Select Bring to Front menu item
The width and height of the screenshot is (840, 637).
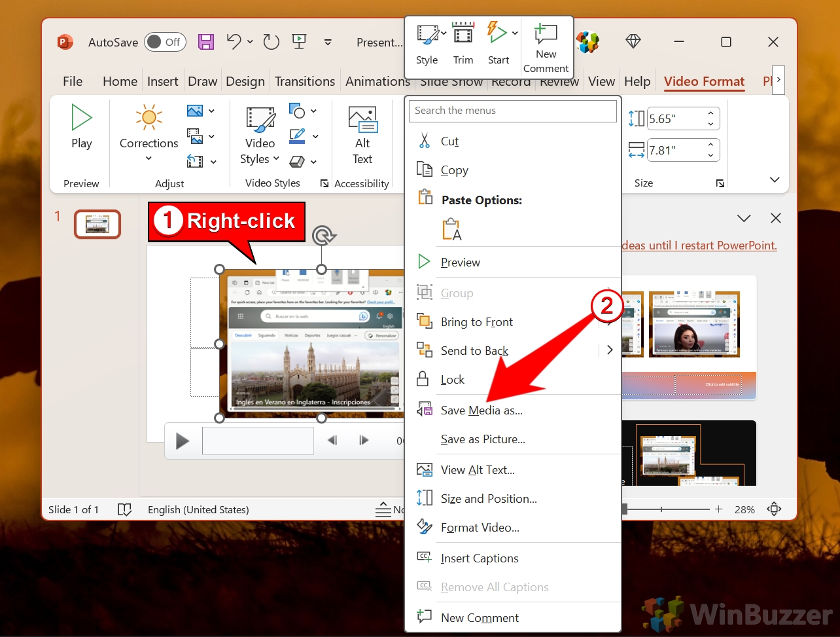(477, 322)
